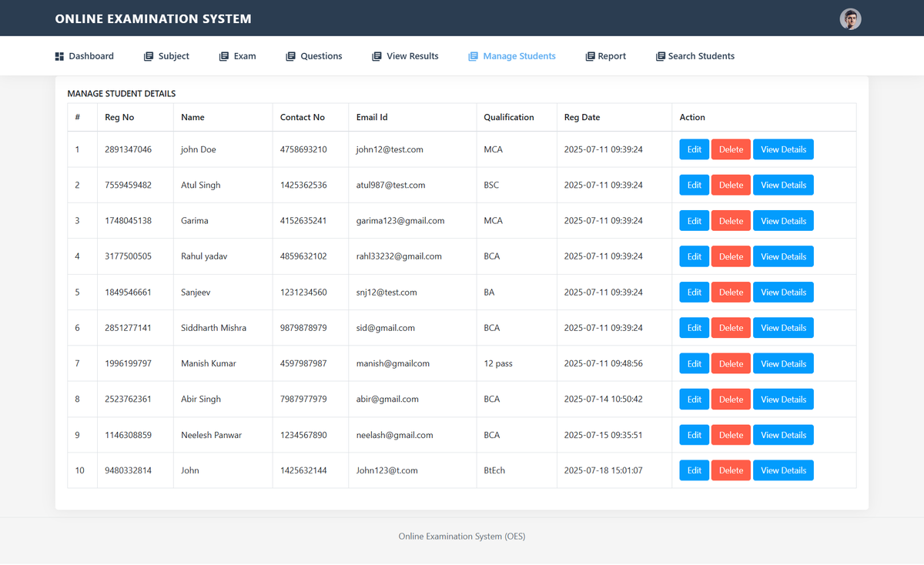Click the Dashboard grid icon
The width and height of the screenshot is (924, 565).
point(59,56)
